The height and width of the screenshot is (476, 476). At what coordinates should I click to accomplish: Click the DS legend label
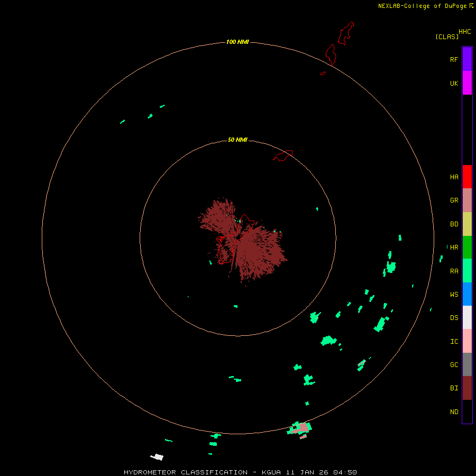click(x=454, y=318)
